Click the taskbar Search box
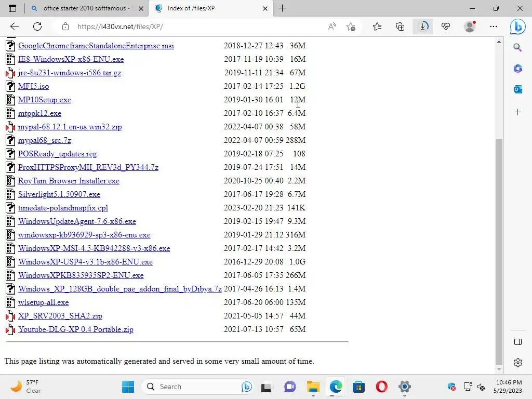The width and height of the screenshot is (532, 399). click(198, 387)
